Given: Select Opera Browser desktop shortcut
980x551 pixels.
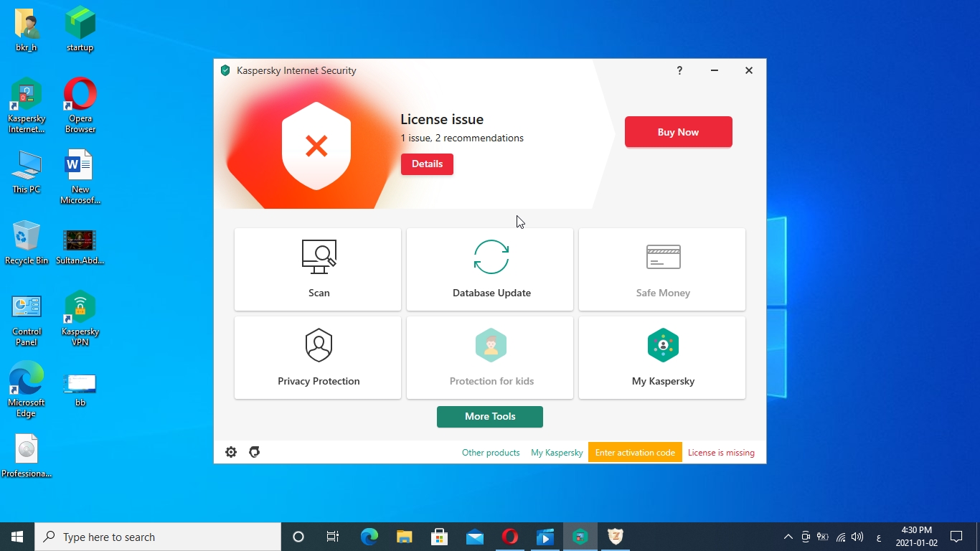Looking at the screenshot, I should click(80, 105).
